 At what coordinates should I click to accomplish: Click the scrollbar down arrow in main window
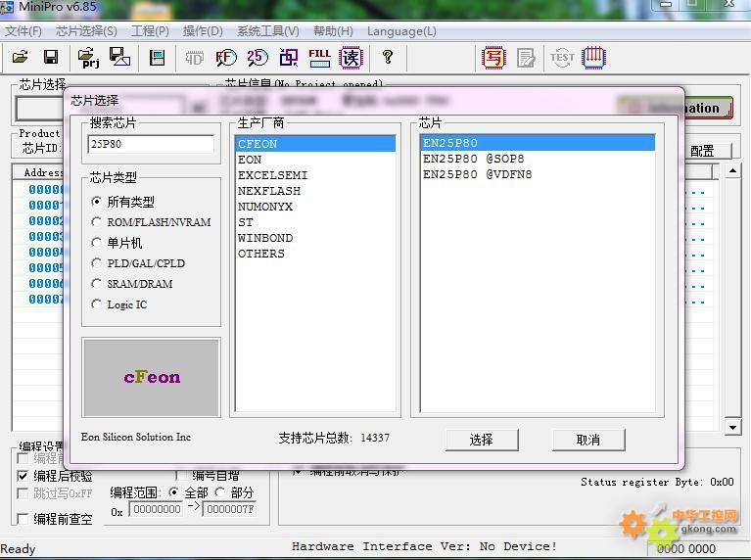732,427
